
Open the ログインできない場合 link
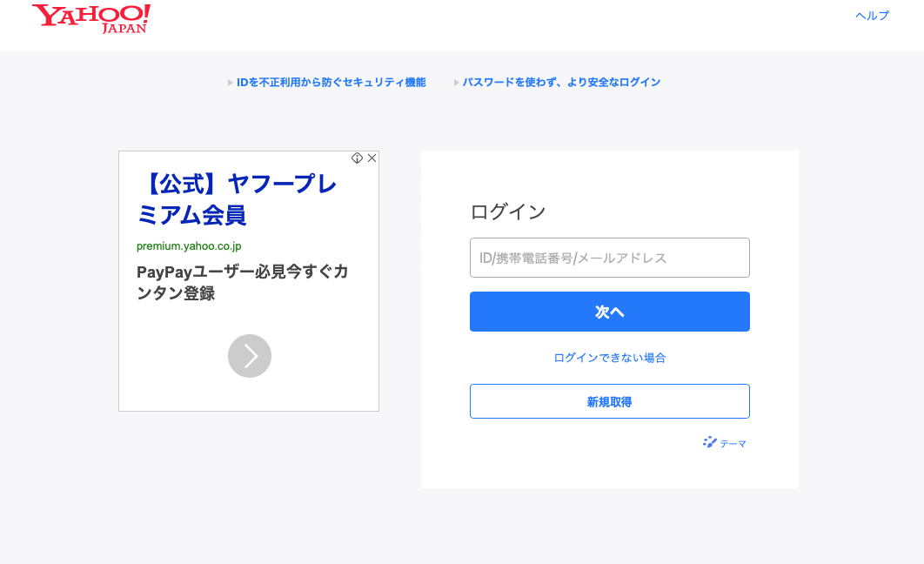609,358
